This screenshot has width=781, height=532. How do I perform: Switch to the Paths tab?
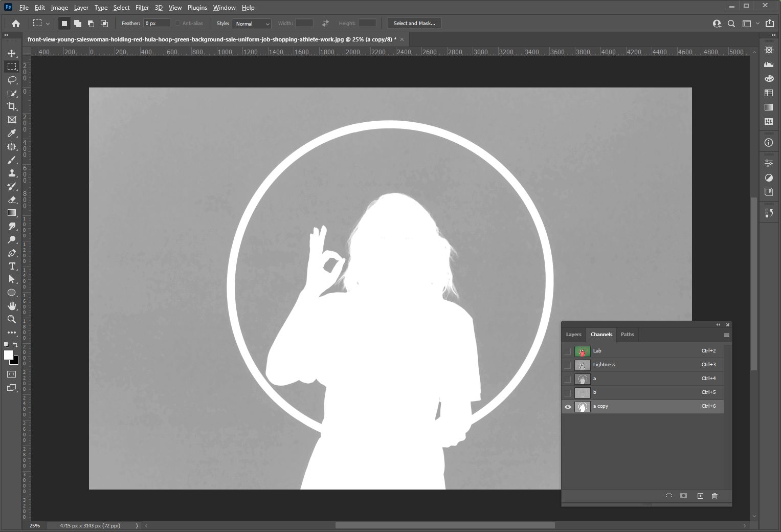pos(627,335)
